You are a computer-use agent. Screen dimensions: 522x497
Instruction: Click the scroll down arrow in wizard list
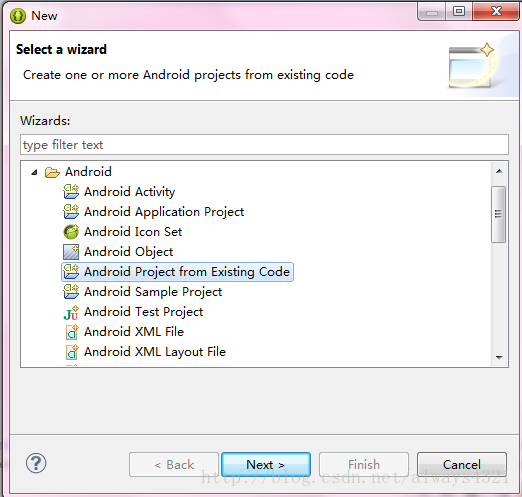[499, 358]
